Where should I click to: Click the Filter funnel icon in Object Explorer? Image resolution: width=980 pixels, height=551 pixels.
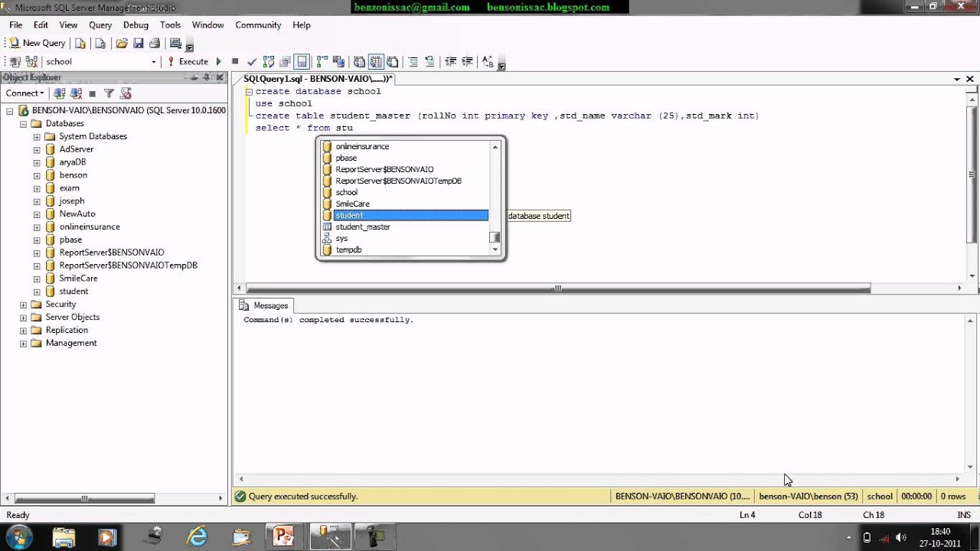coord(109,93)
